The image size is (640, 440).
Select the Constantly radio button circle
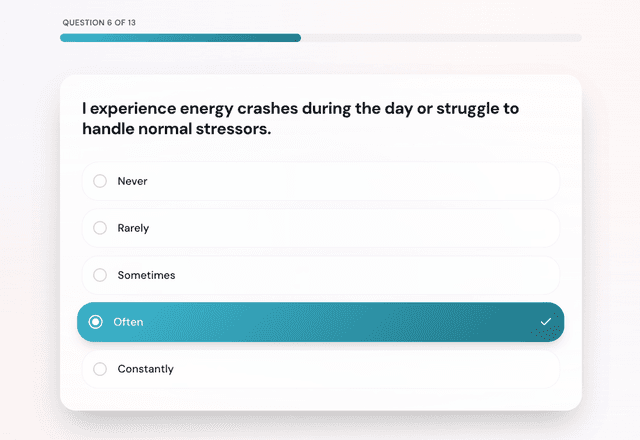[100, 369]
